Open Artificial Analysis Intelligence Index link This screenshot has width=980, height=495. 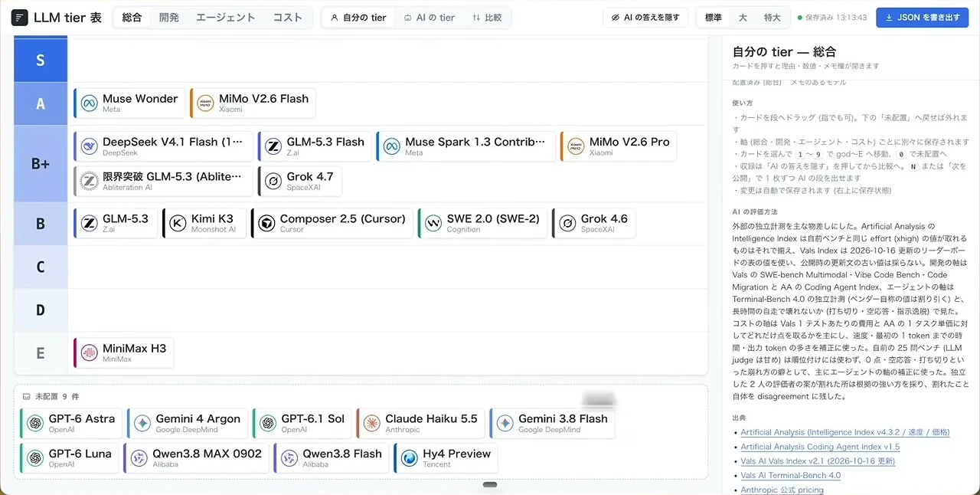[x=845, y=432]
